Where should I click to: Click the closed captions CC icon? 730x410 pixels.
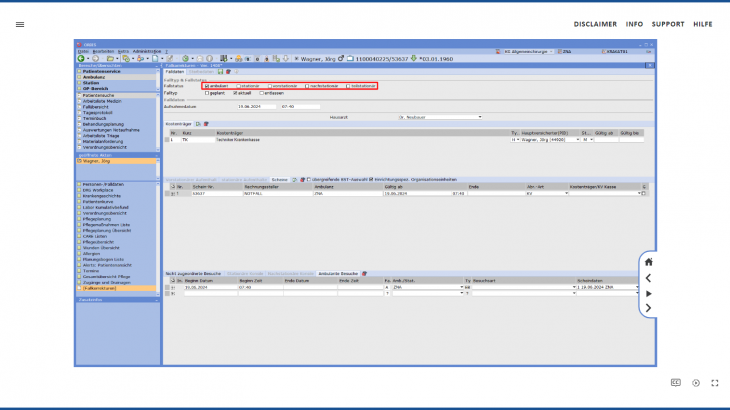(x=676, y=382)
